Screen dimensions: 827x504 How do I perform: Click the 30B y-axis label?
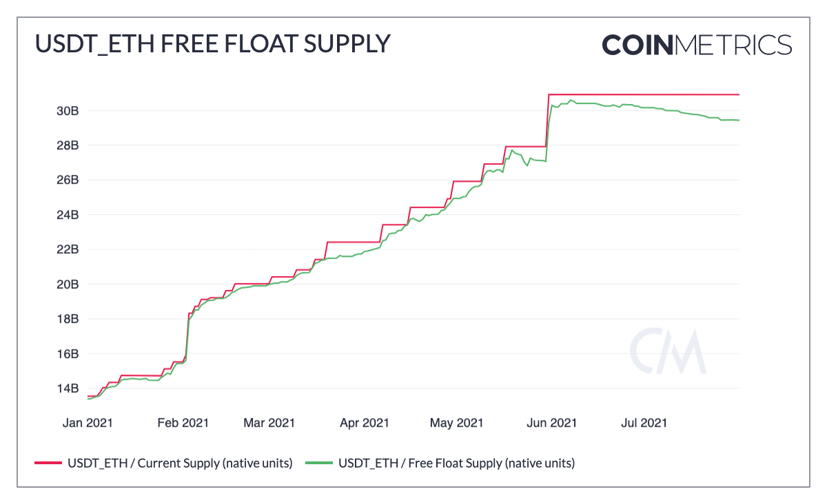[x=67, y=111]
